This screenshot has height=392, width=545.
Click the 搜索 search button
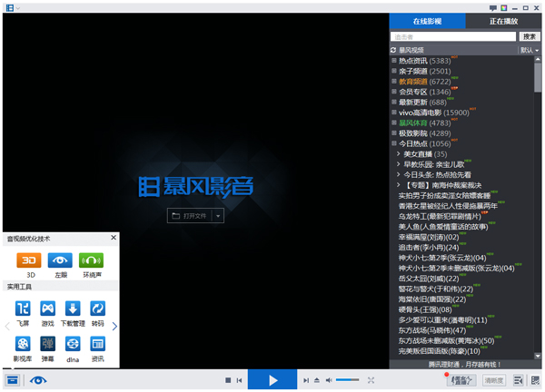click(x=530, y=37)
